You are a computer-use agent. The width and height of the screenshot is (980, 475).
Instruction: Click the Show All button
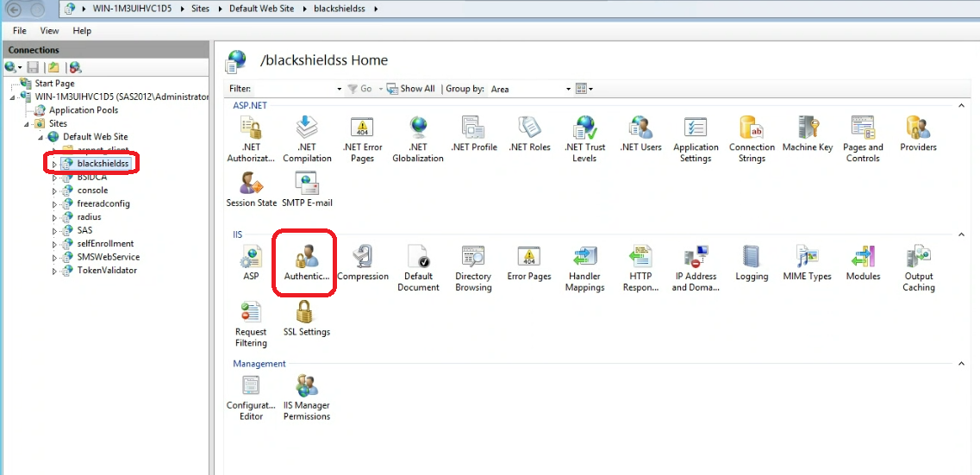point(410,89)
